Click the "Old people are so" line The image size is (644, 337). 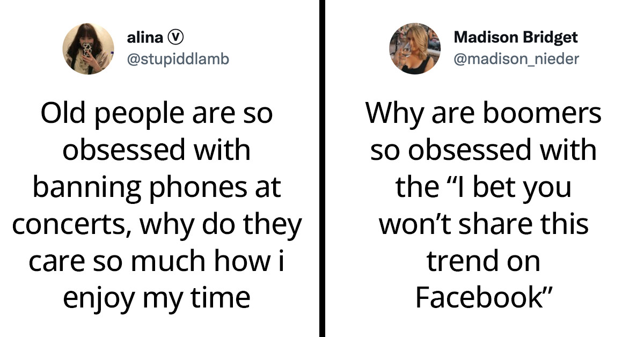pos(157,115)
